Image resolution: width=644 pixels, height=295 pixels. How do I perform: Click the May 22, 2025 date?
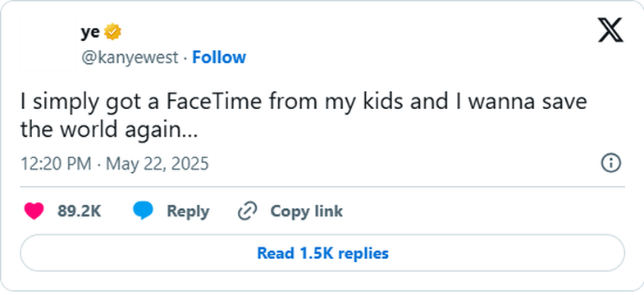pyautogui.click(x=158, y=164)
